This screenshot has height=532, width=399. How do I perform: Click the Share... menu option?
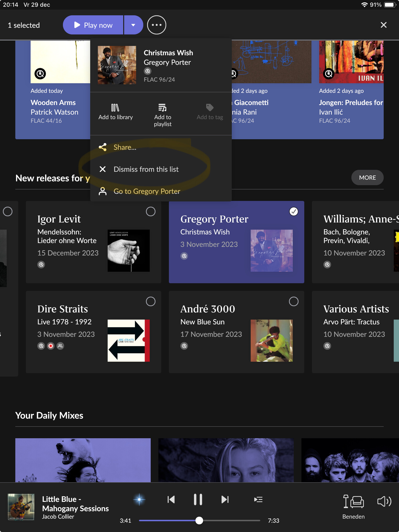coord(125,147)
